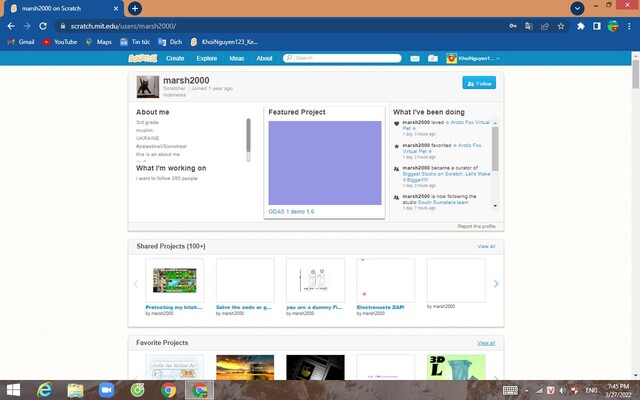The width and height of the screenshot is (640, 400).
Task: Open the Featured Project purple thumbnail
Action: (x=325, y=163)
